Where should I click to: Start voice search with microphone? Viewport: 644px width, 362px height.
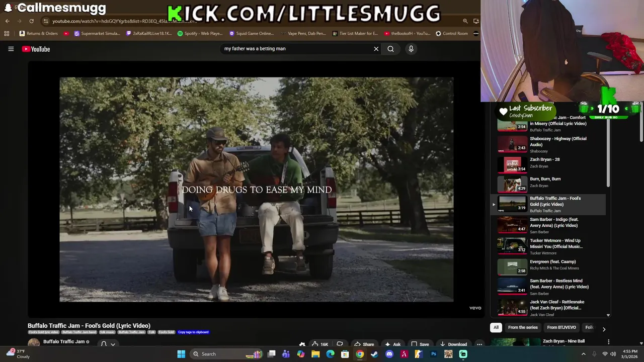(411, 49)
